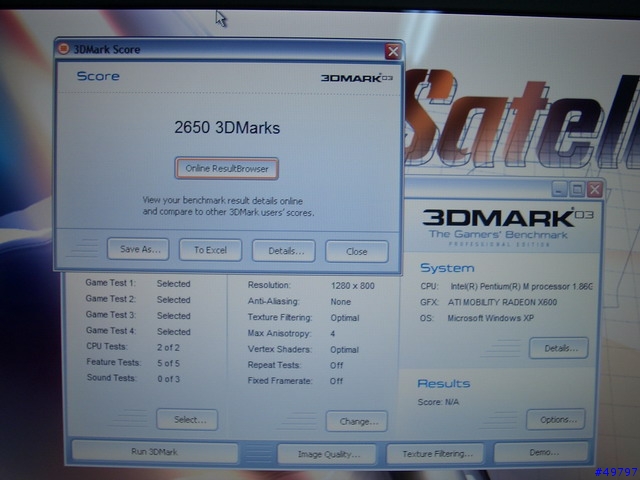Close 3DMark Score dialog with red X
640x480 pixels.
(393, 51)
